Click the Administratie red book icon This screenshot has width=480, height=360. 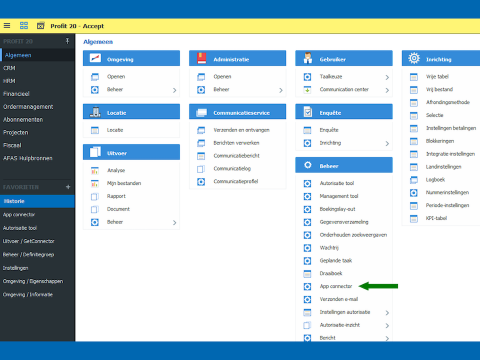[x=201, y=58]
